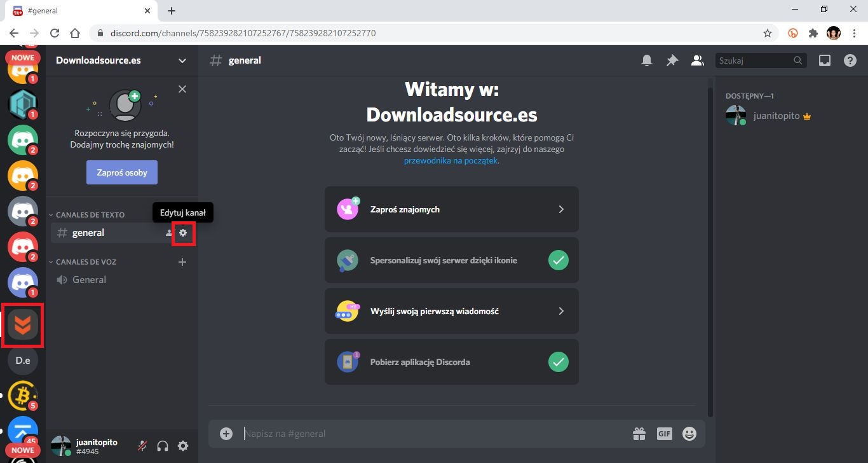Click the Zaproś znajomych card
The image size is (868, 463).
point(452,209)
